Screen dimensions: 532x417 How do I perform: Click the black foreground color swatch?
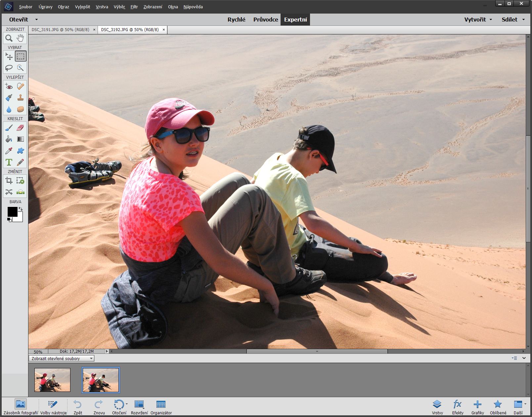coord(12,211)
